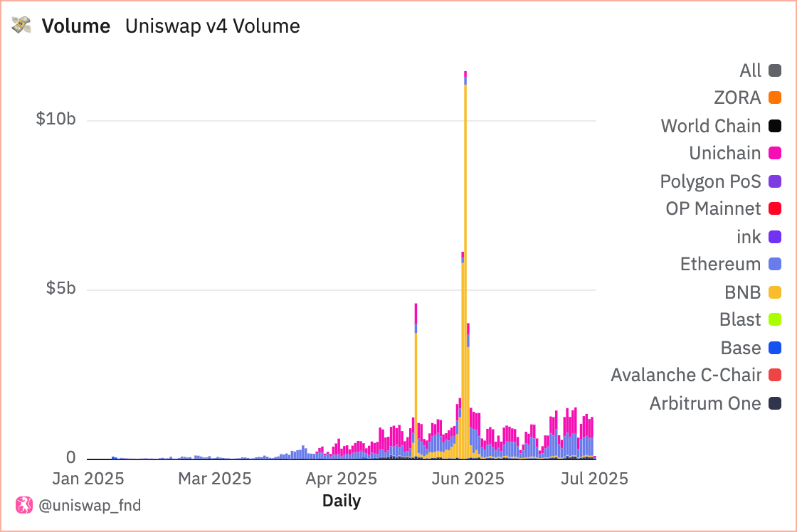797x532 pixels.
Task: Select the Ethereum legend label
Action: [720, 264]
